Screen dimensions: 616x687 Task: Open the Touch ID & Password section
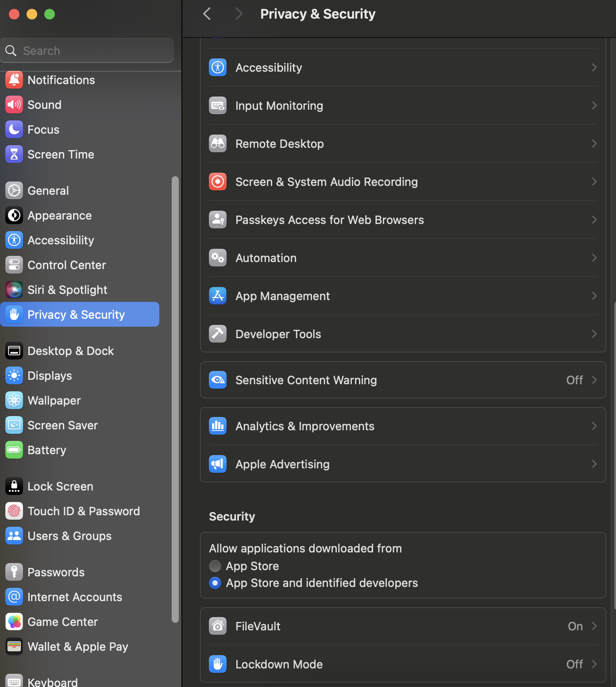(84, 511)
